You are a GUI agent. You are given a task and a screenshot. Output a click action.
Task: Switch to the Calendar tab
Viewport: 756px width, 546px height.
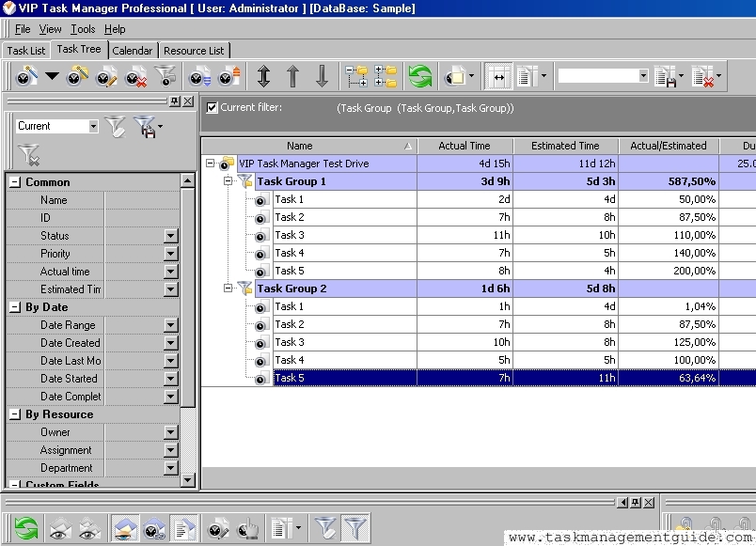[x=132, y=51]
